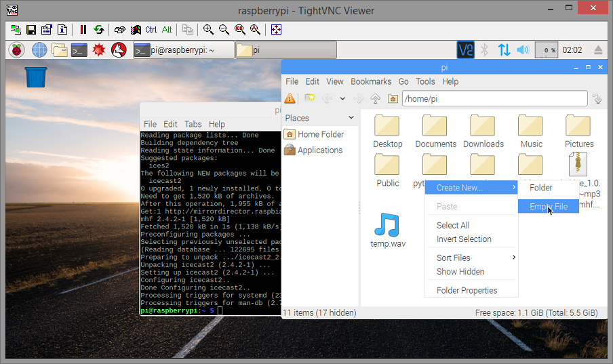Open the history dropdown arrow beside back

click(342, 98)
